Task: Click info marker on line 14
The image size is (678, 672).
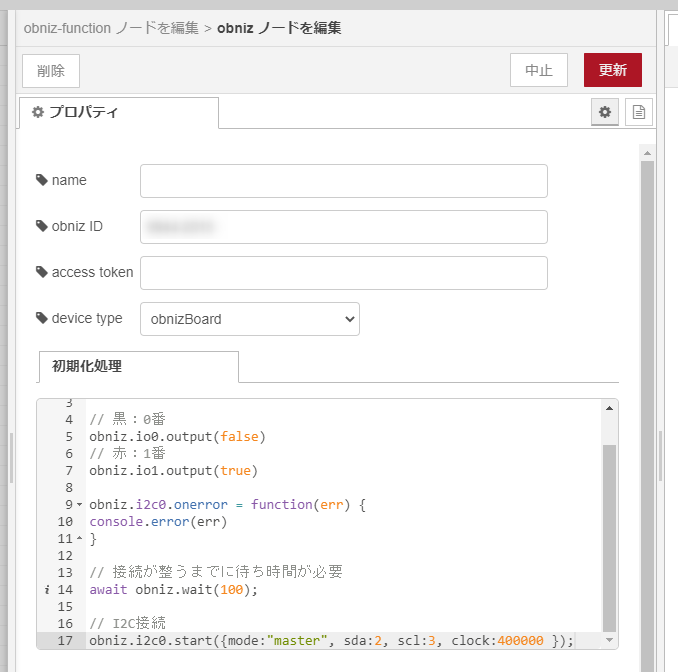Action: click(x=48, y=590)
